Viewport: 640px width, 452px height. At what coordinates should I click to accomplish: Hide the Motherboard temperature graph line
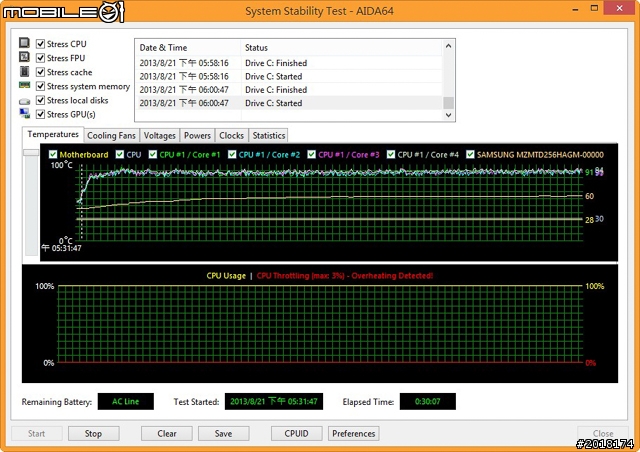click(53, 154)
